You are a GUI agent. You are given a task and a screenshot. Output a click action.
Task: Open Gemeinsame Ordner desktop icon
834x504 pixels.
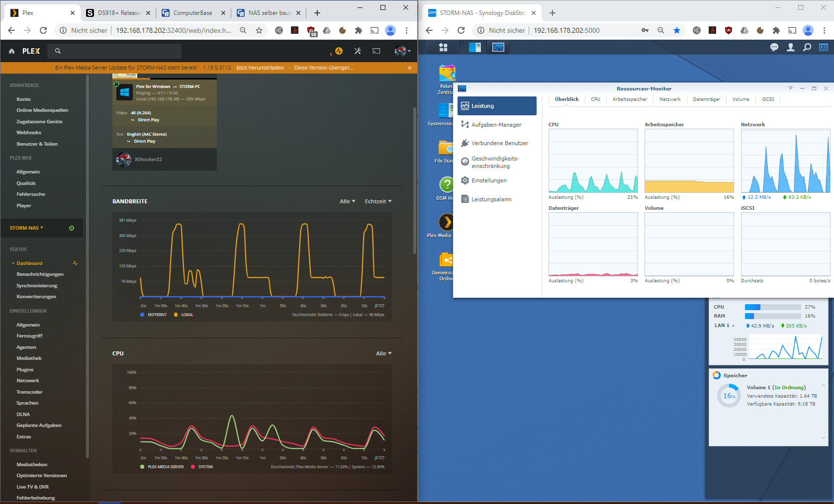point(444,266)
